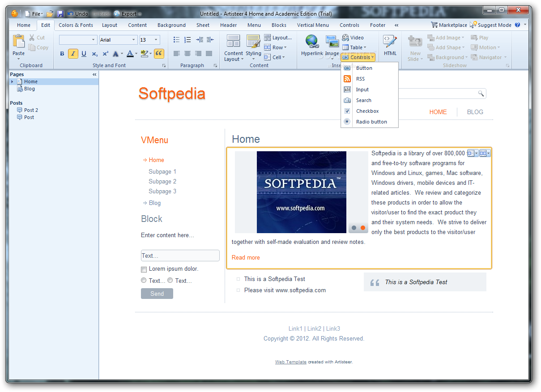Image resolution: width=541 pixels, height=392 pixels.
Task: Select Post 2 in the Posts list
Action: pyautogui.click(x=31, y=110)
